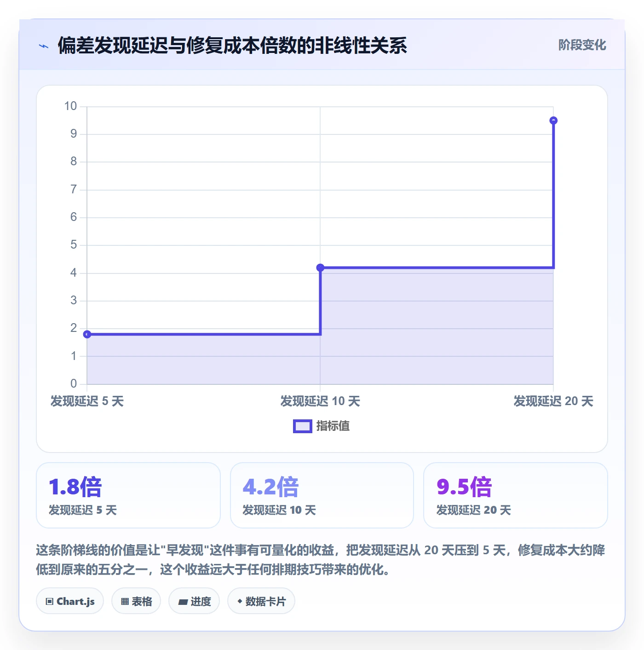The image size is (644, 650).
Task: Select the 进度 tag
Action: [194, 601]
